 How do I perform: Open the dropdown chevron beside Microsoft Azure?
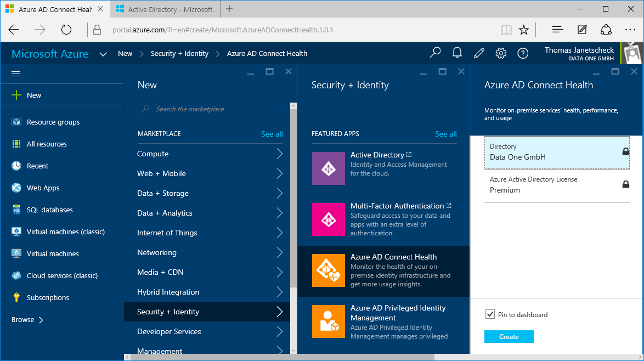click(103, 54)
